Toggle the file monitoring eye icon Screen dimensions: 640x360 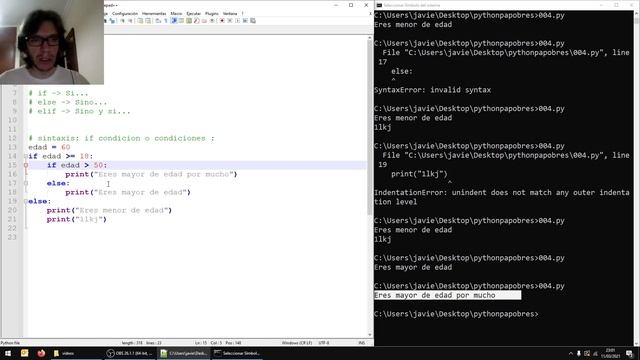212,20
